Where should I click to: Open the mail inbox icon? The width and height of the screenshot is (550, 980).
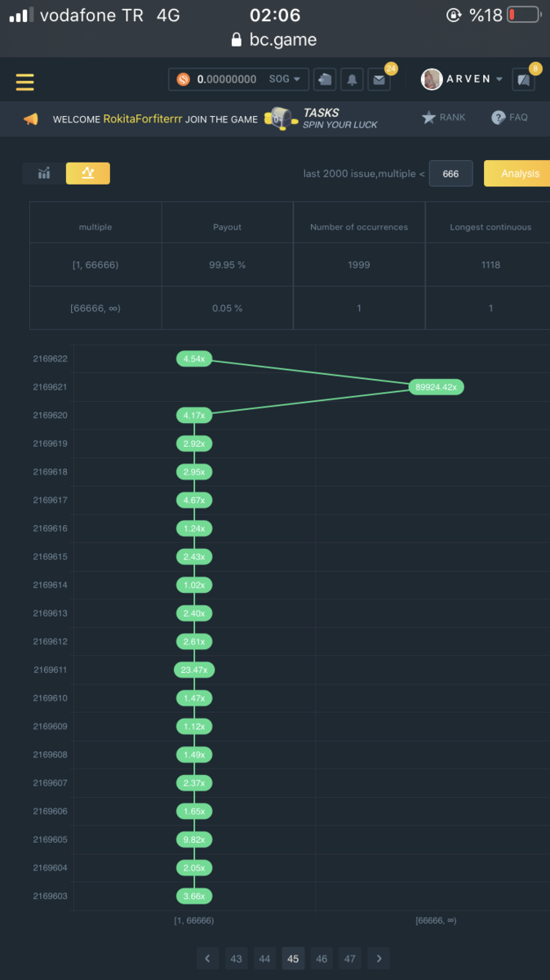[378, 79]
